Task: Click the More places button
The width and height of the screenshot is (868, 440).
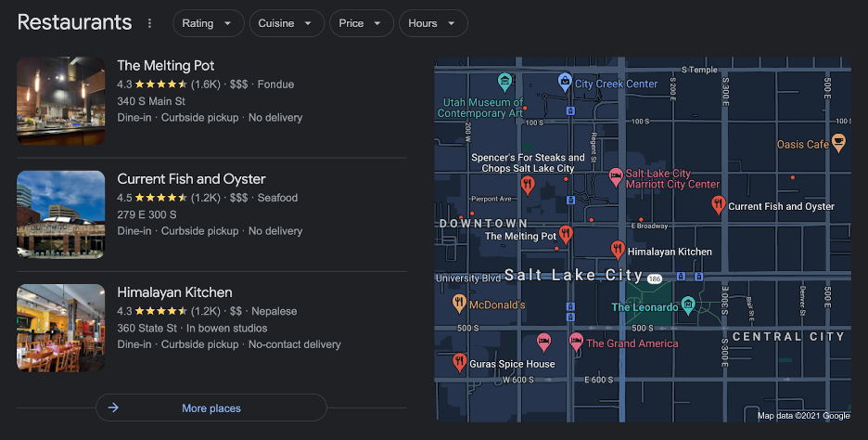Action: (x=211, y=408)
